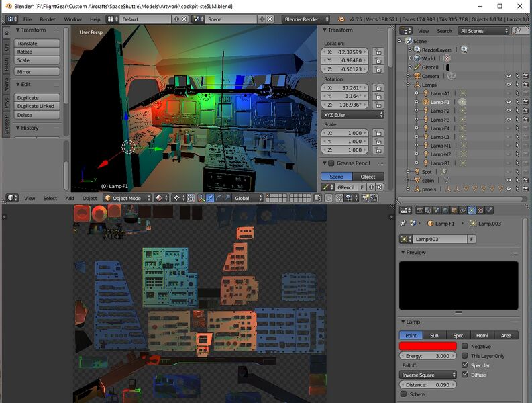Viewport: 532px width, 403px height.
Task: Open the lamp Data properties tab icon
Action: (x=472, y=210)
